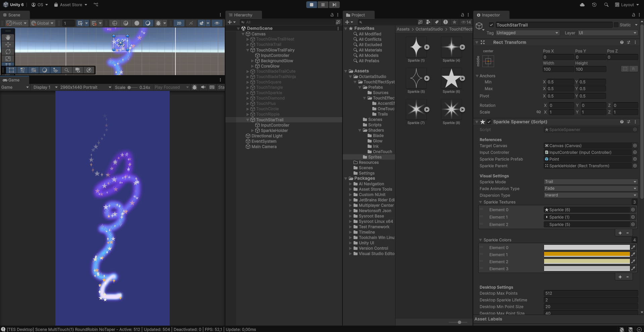Pick color with Element 1 eyedropper
644x332 pixels.
[633, 255]
